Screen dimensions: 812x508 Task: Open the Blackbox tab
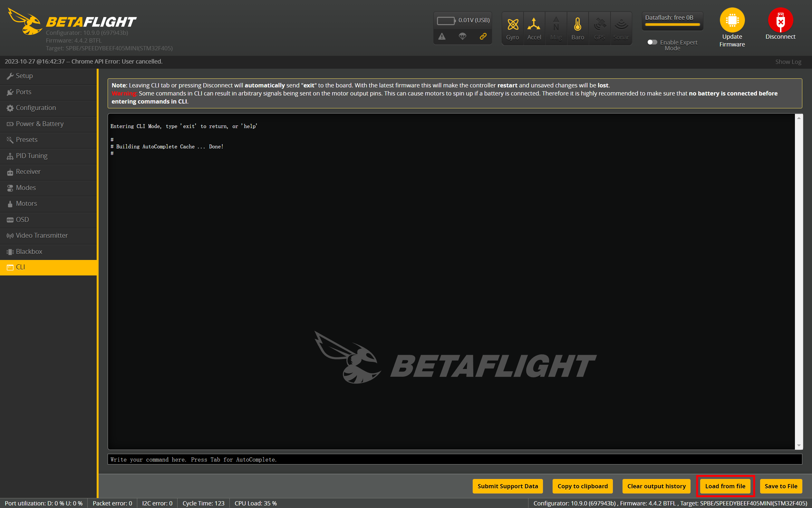coord(48,252)
